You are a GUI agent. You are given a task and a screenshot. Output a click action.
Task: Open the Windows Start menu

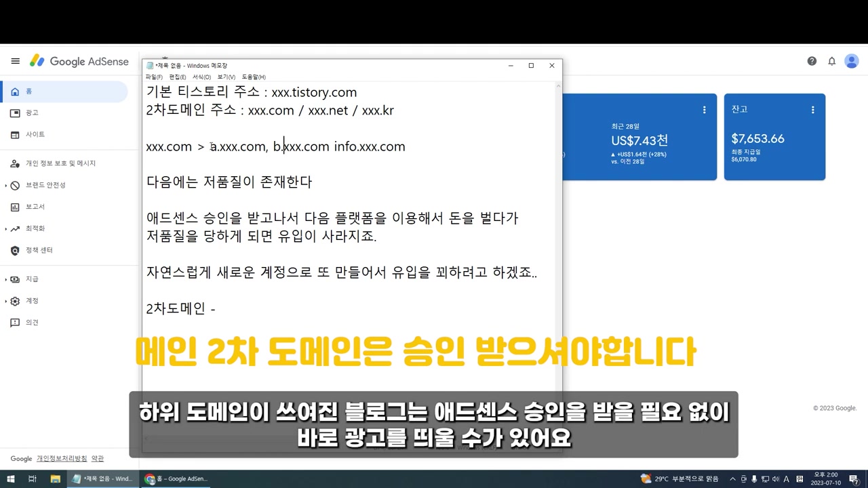tap(11, 479)
